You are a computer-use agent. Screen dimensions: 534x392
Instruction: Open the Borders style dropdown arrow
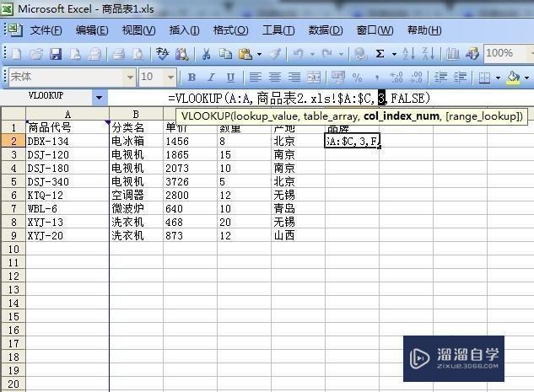click(498, 78)
